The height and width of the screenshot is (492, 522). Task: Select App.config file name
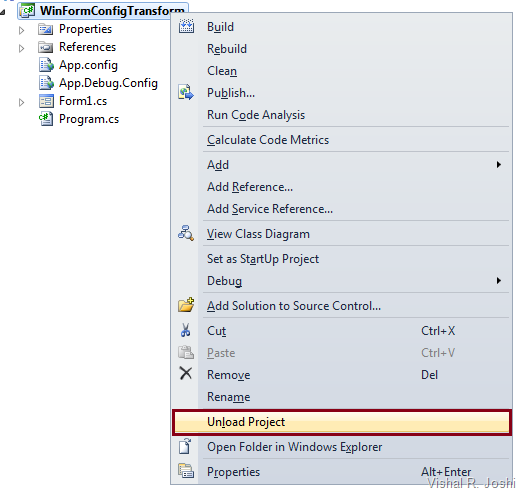pyautogui.click(x=88, y=65)
